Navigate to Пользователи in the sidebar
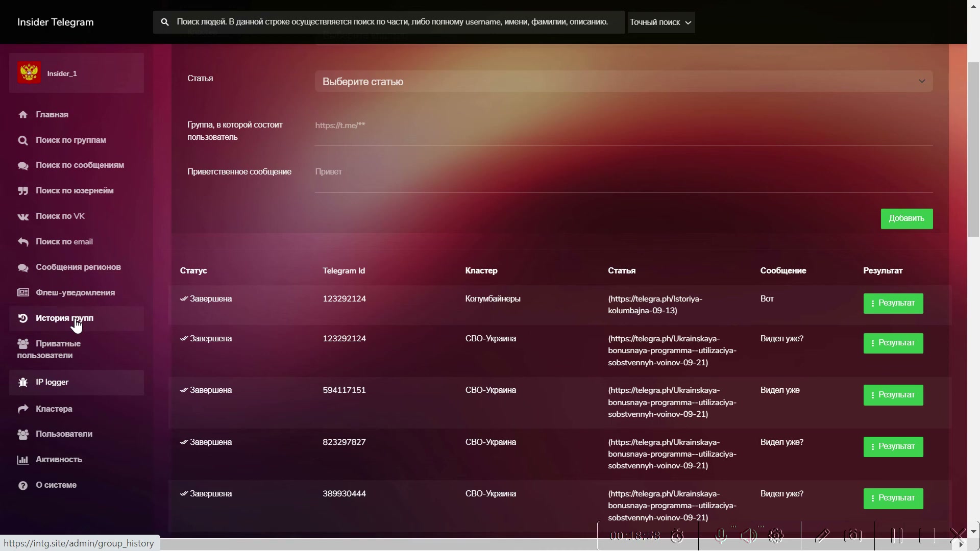This screenshot has width=980, height=551. [77, 434]
